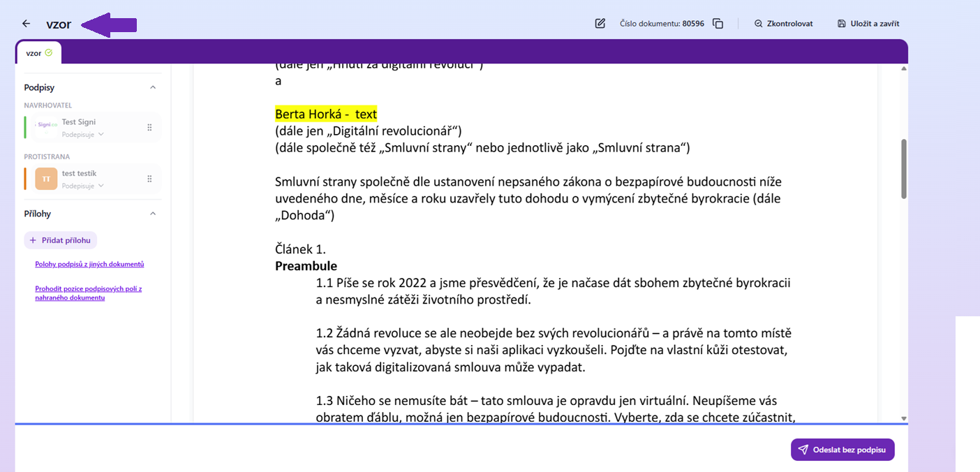Open Podepisuje dropdown under test testik
The image size is (980, 472).
(83, 186)
